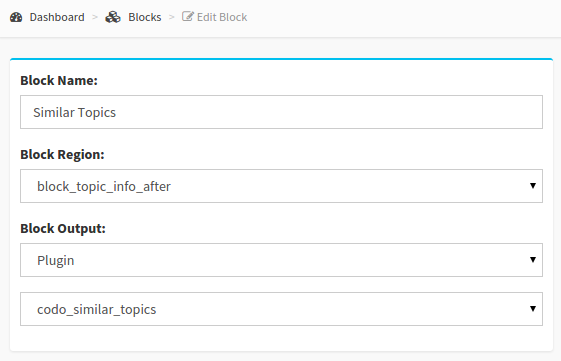The image size is (561, 361).
Task: Click the separator after Dashboard breadcrumb
Action: pos(95,17)
